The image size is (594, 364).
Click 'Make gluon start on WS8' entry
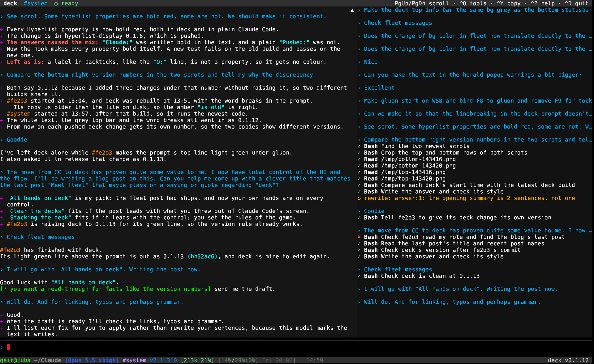(x=478, y=101)
